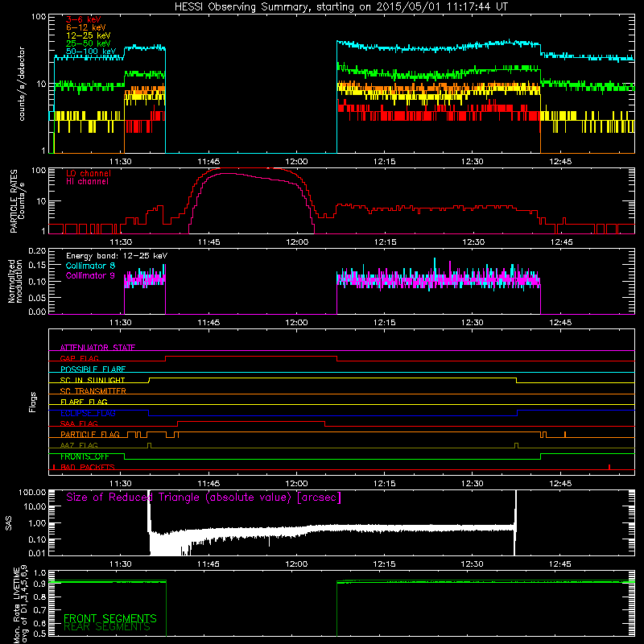Screen dimensions: 644x644
Task: Click the particle flag spike after 12:45
Action: click(565, 435)
